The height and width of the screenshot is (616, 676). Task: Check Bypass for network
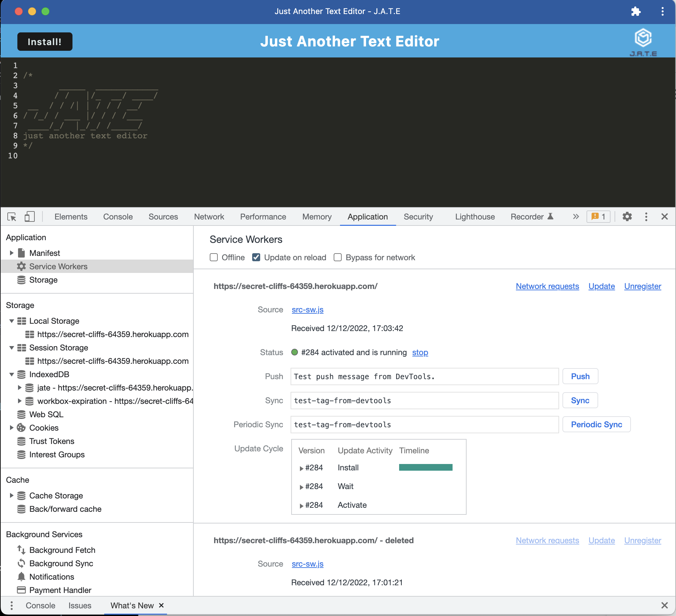point(337,257)
